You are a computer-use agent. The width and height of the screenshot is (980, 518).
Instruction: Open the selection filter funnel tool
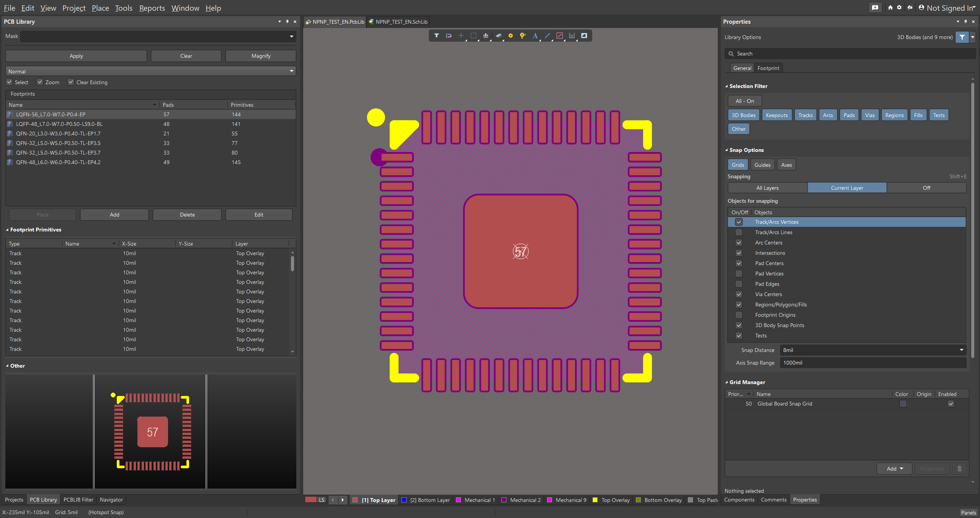436,36
